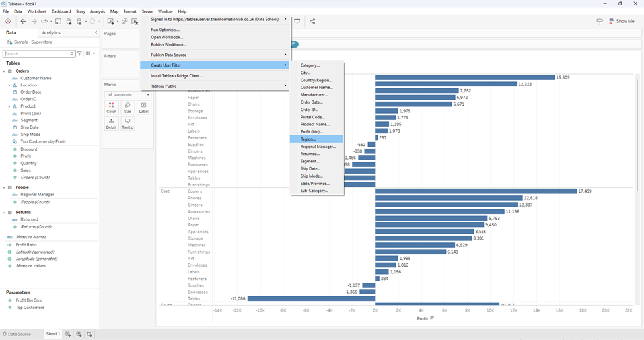Click the Detail card in Marks
644x340 pixels.
point(112,123)
